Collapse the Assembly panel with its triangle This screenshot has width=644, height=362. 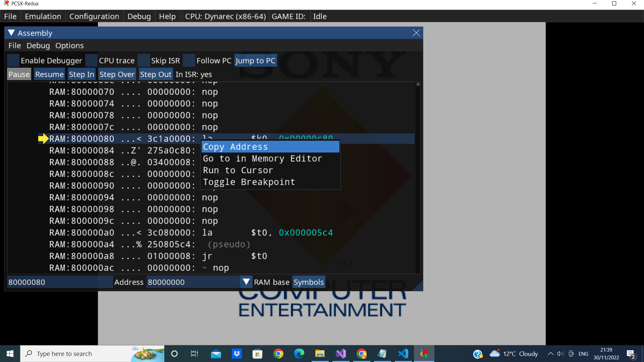11,33
